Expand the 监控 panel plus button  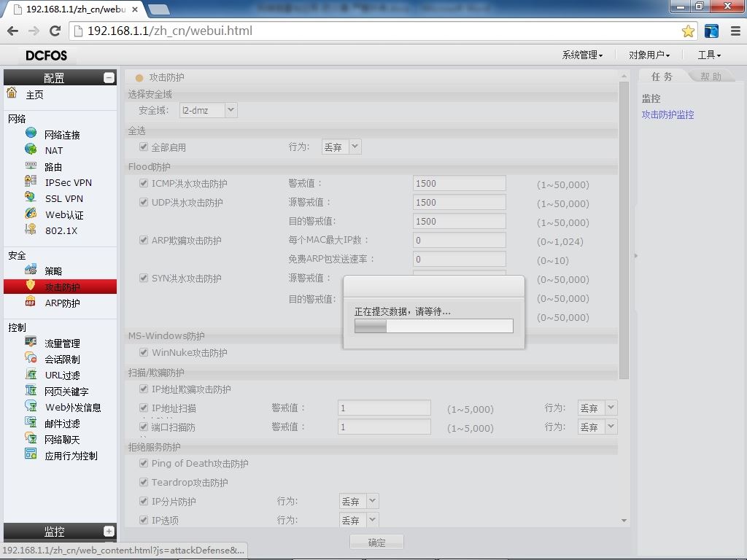[x=109, y=531]
